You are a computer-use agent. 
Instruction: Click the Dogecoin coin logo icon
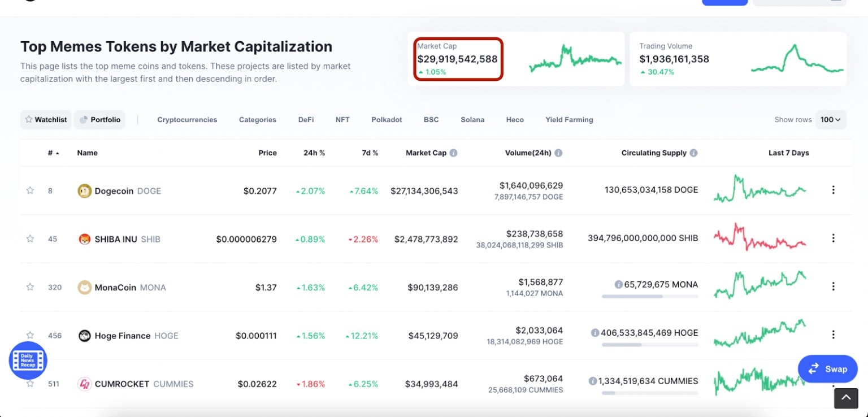(84, 191)
